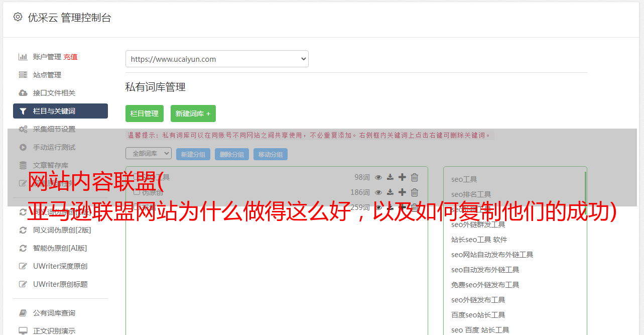Click the 删除分组 button
This screenshot has width=644, height=335.
[x=232, y=154]
